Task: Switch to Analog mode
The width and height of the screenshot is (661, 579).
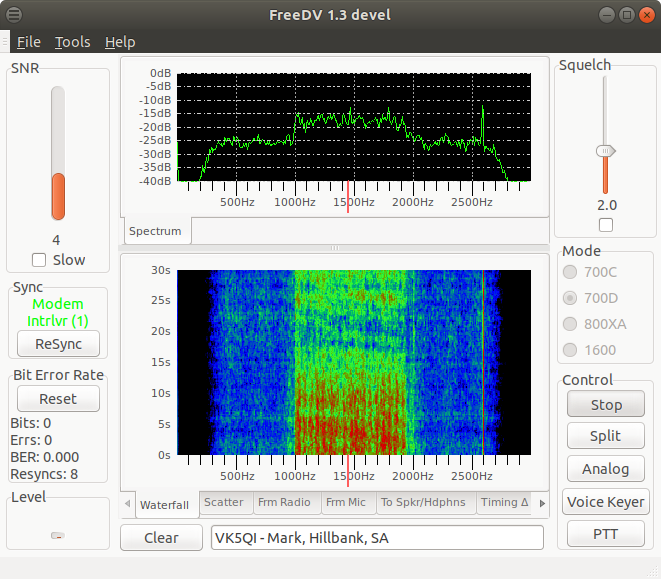Action: pyautogui.click(x=606, y=469)
